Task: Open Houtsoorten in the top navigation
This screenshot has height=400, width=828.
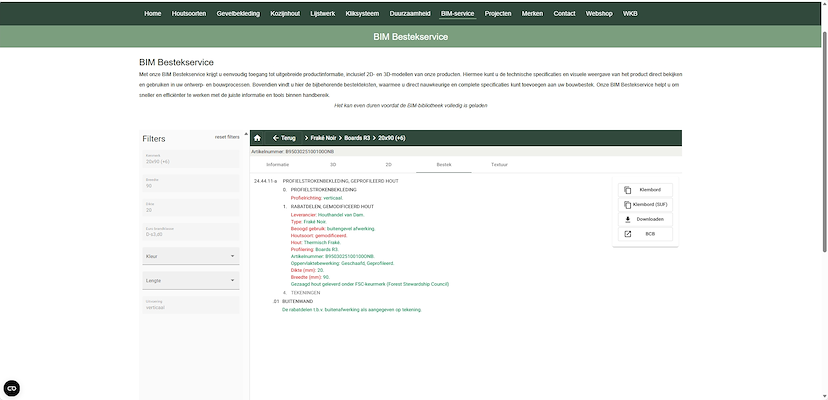Action: coord(187,13)
